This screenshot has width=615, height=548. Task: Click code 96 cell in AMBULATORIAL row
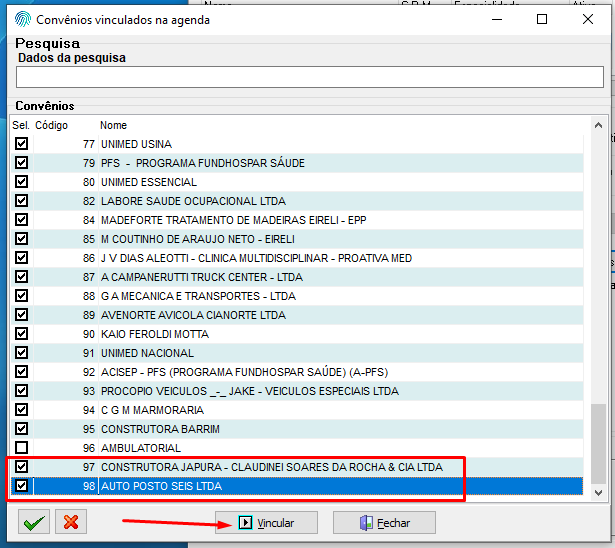coord(89,448)
